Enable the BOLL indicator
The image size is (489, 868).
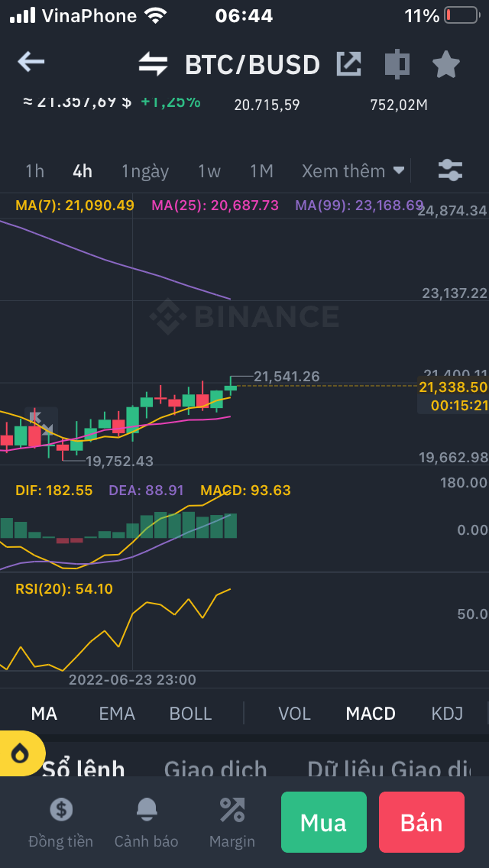190,714
